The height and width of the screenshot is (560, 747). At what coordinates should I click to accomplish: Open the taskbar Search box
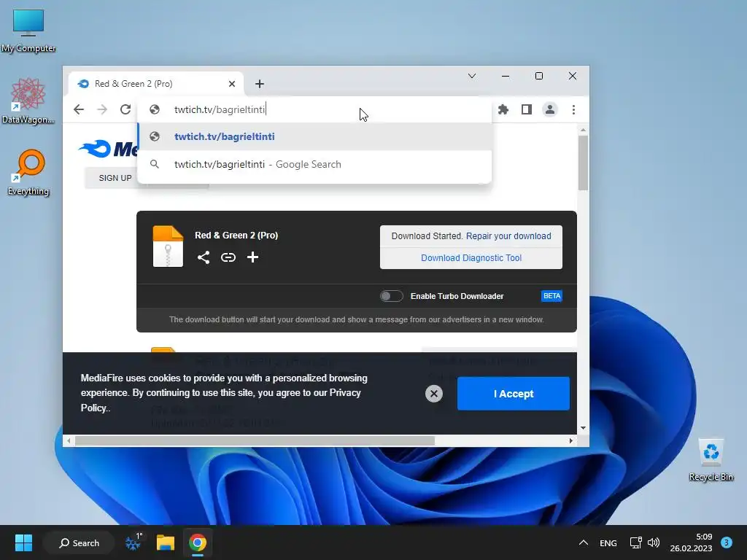coord(79,542)
